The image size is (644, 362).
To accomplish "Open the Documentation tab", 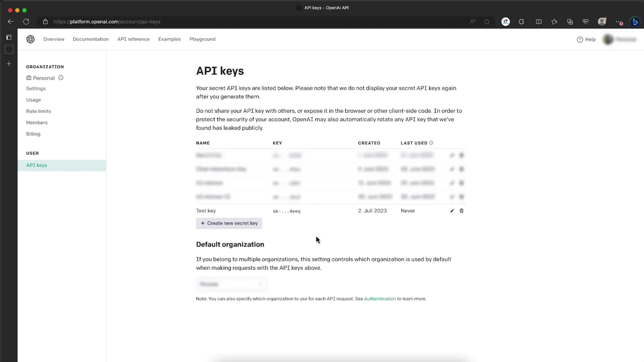I will pyautogui.click(x=91, y=39).
